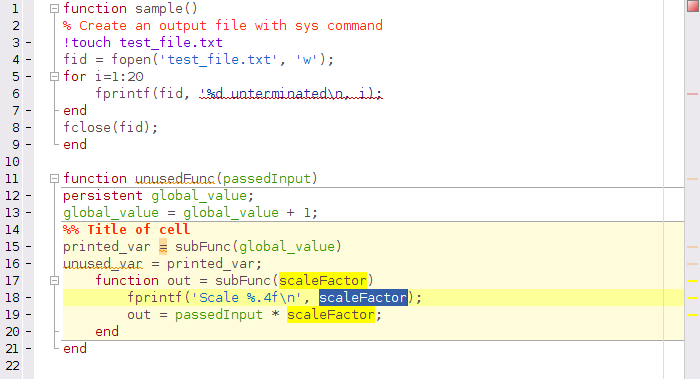
Task: Click line number 10 in the gutter
Action: tap(12, 162)
